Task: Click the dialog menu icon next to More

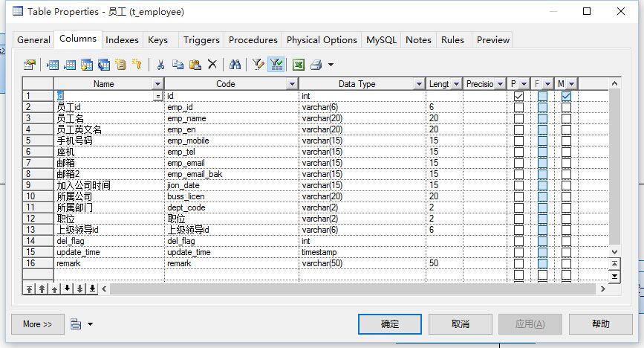Action: pos(76,324)
